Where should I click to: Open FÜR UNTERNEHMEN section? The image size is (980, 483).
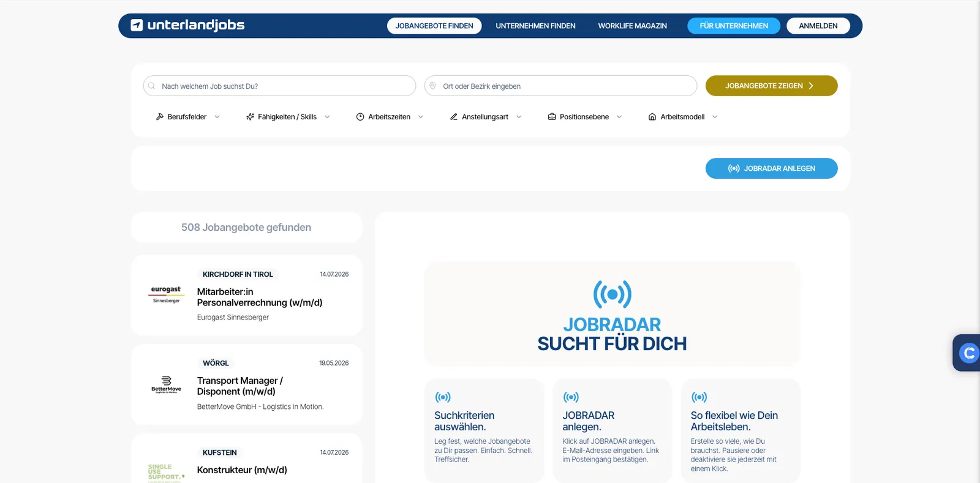pyautogui.click(x=734, y=26)
